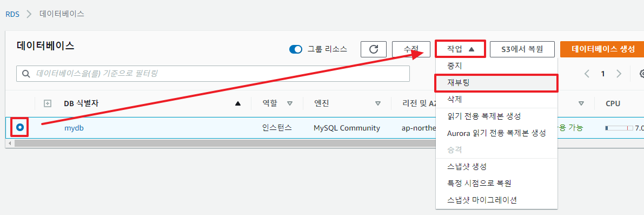Select 특정 시점으로 복원 menu item
The height and width of the screenshot is (215, 644).
(496, 184)
